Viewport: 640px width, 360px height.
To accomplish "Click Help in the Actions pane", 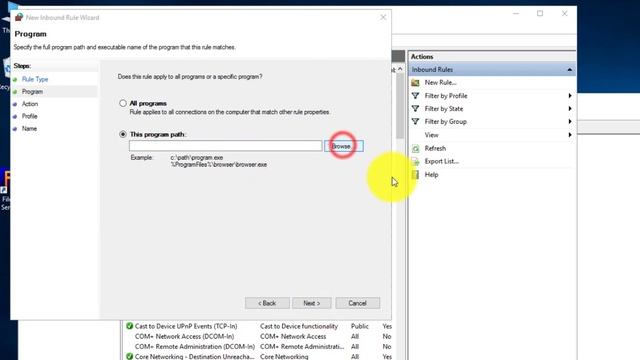I will pyautogui.click(x=431, y=175).
